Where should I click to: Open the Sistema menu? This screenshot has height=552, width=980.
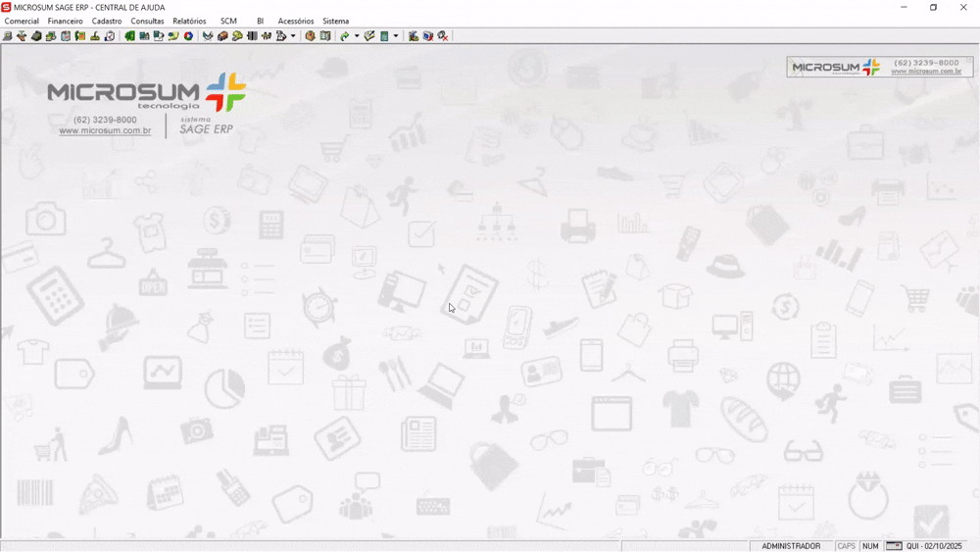[335, 21]
